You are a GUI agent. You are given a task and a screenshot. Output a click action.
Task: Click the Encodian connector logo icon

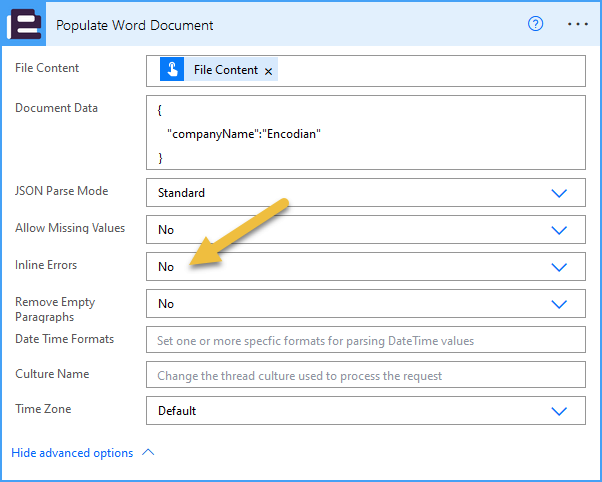click(24, 24)
